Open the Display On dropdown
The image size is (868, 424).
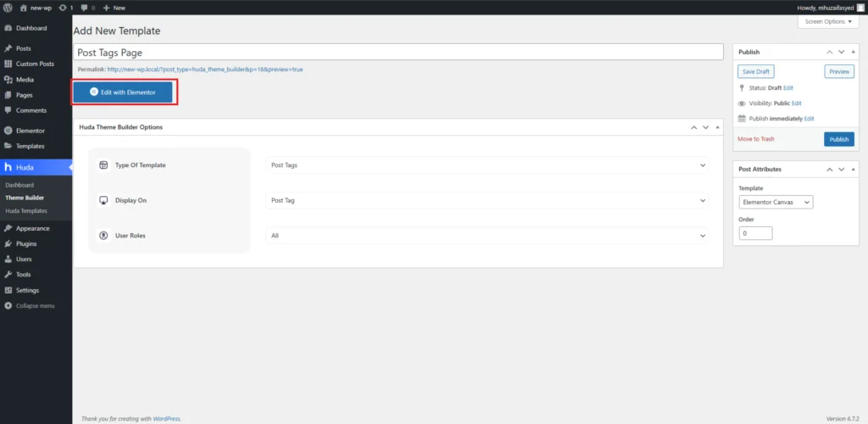(x=487, y=200)
